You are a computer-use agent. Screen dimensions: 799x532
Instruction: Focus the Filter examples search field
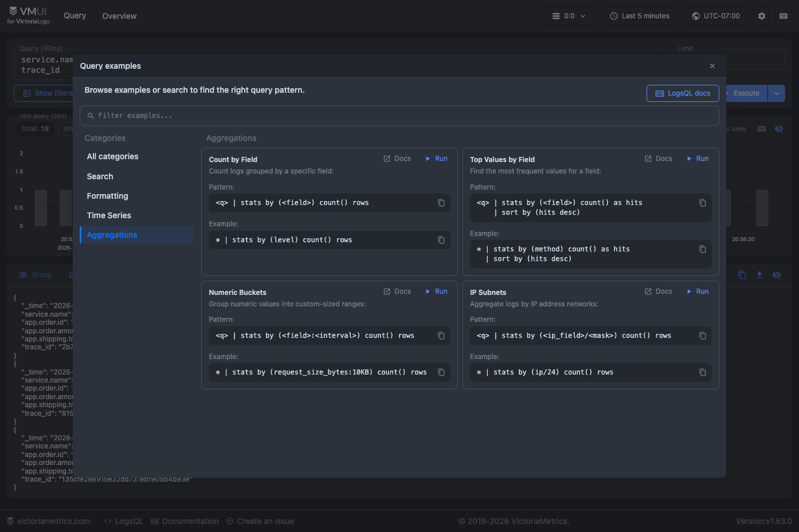click(399, 116)
